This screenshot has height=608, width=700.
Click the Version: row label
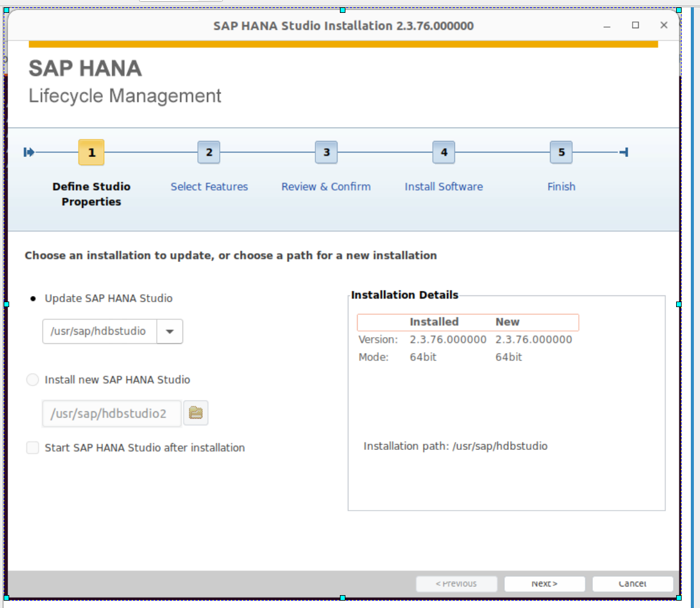pos(378,340)
